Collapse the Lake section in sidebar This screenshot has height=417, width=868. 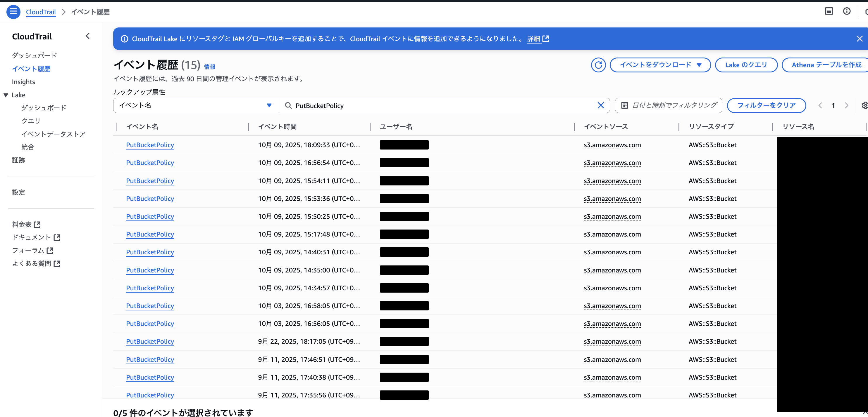tap(6, 95)
